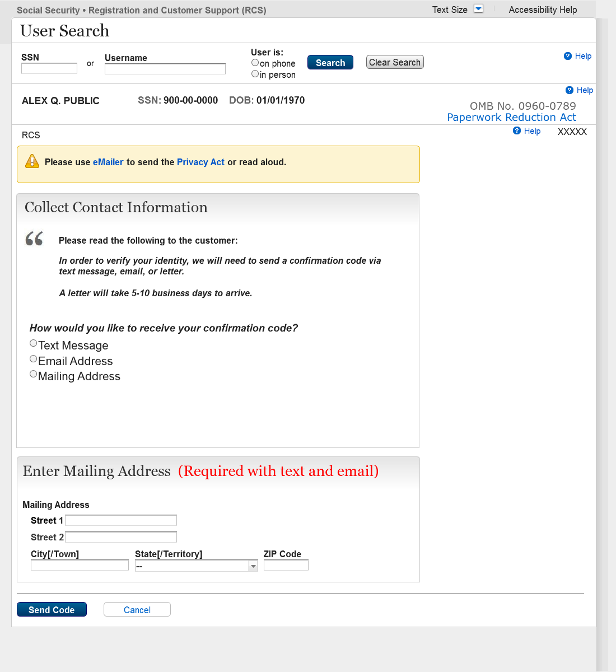This screenshot has width=616, height=672.
Task: Click the Help icon beside User Search
Action: [568, 56]
